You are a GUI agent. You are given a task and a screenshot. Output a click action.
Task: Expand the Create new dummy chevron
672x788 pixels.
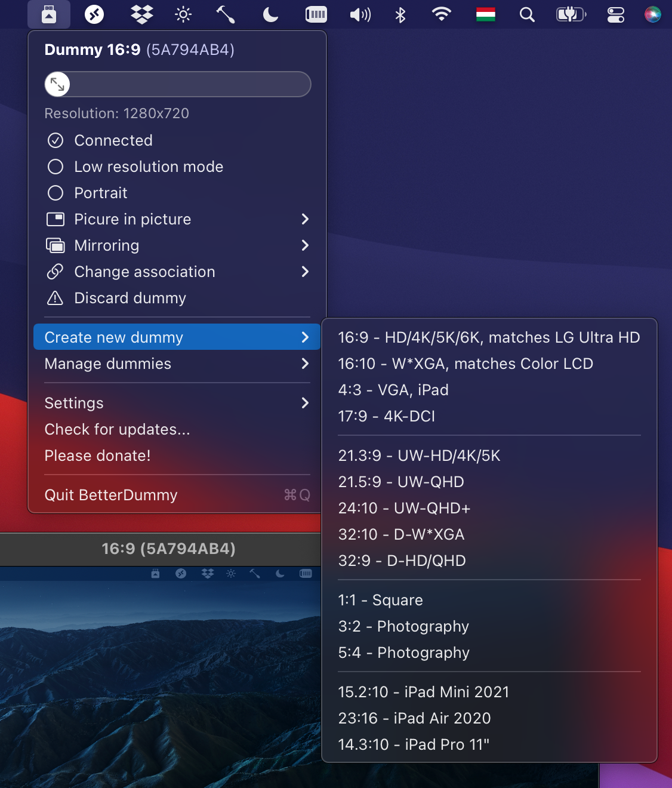(305, 337)
